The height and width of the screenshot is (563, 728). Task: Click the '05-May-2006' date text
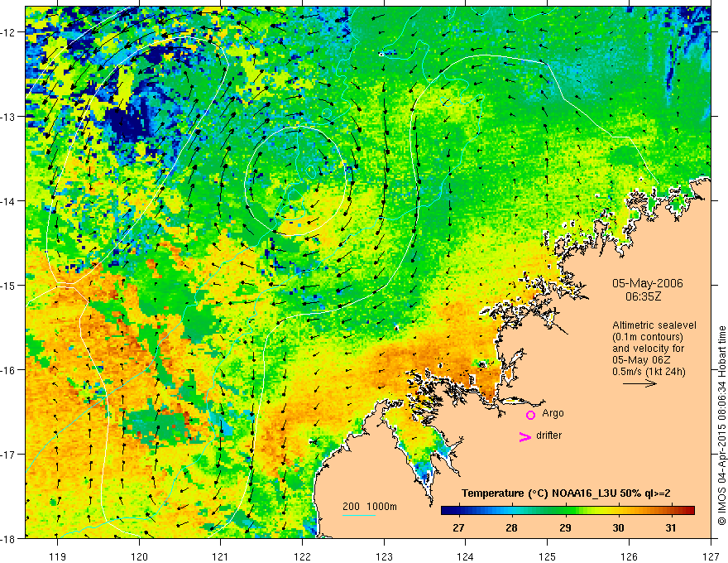click(647, 283)
